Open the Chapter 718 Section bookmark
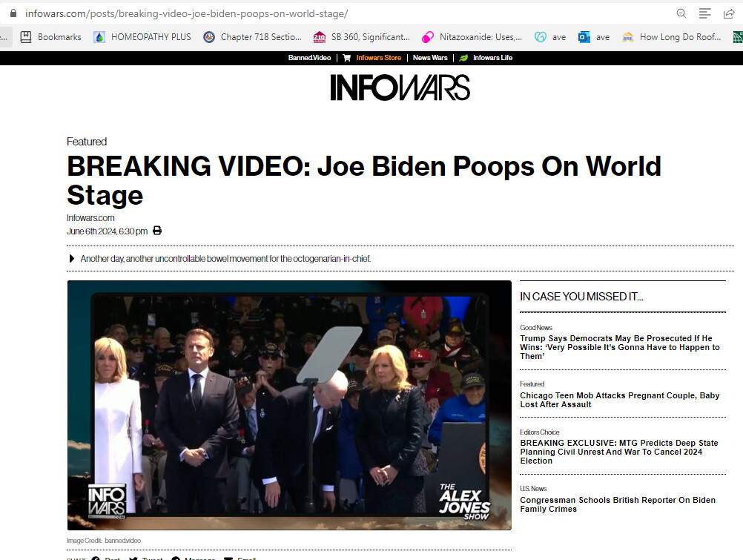The image size is (743, 560). (x=253, y=37)
